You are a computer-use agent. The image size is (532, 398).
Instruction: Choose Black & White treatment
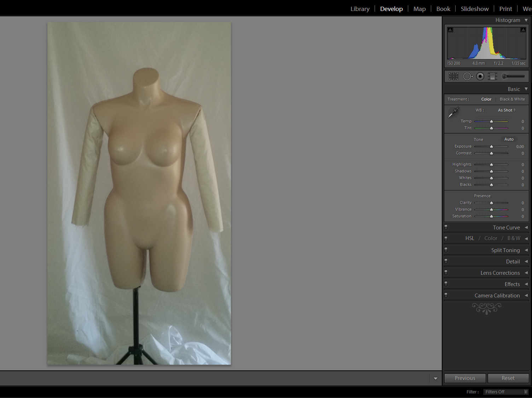point(512,99)
